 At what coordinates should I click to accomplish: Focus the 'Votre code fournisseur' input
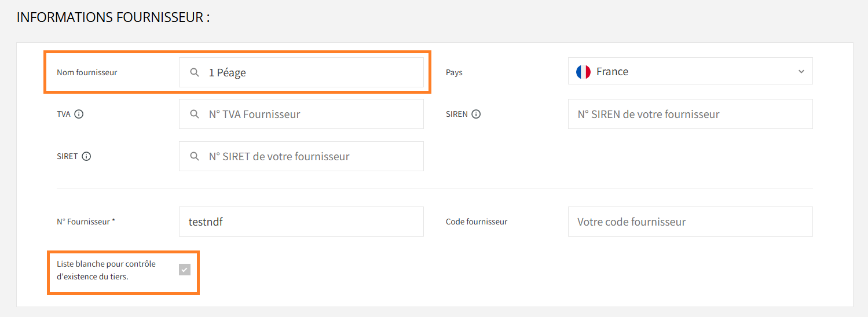(x=690, y=222)
